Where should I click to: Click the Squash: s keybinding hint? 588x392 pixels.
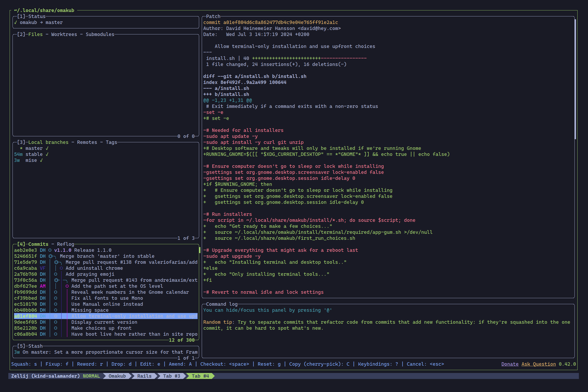pyautogui.click(x=24, y=364)
